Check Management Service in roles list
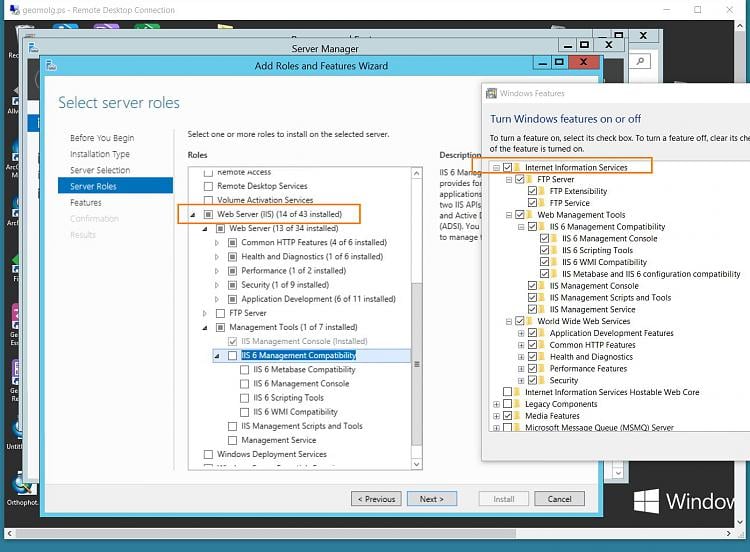The height and width of the screenshot is (552, 750). [x=232, y=440]
